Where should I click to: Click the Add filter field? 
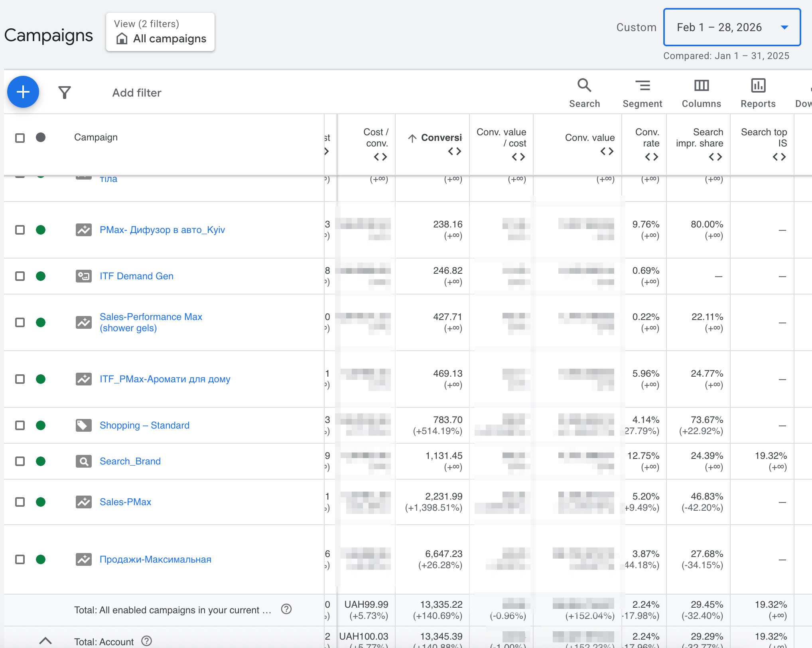coord(137,93)
